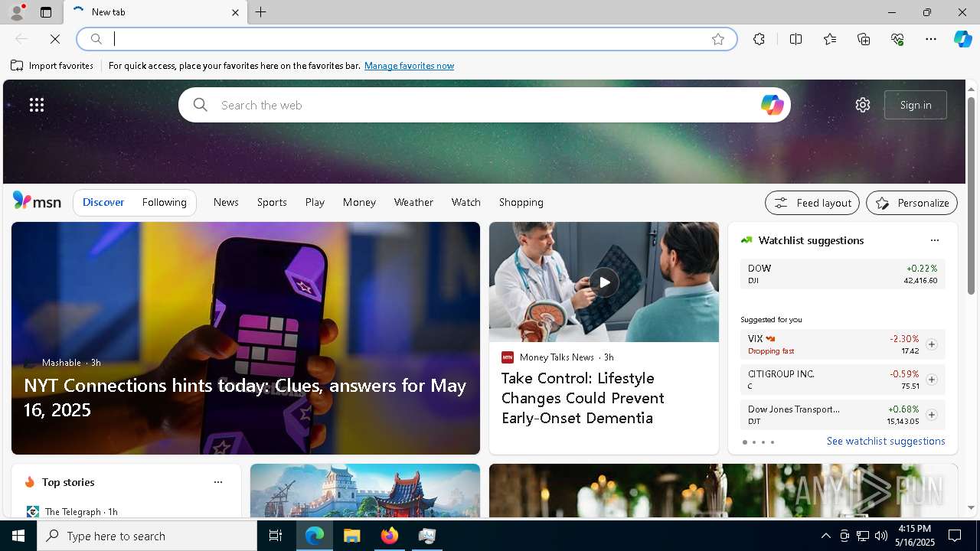Screen dimensions: 980x551
Task: Open the Watch menu item
Action: pos(466,202)
